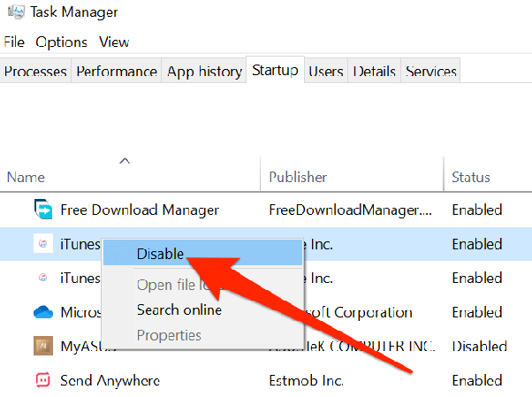Click the Microsoft OneDrive cloud icon
This screenshot has width=532, height=397.
point(43,312)
